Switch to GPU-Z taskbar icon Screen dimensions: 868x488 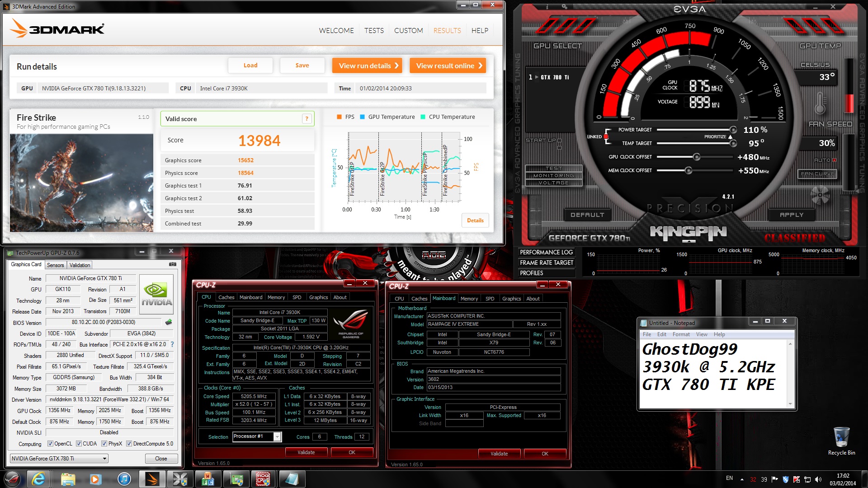(x=236, y=479)
